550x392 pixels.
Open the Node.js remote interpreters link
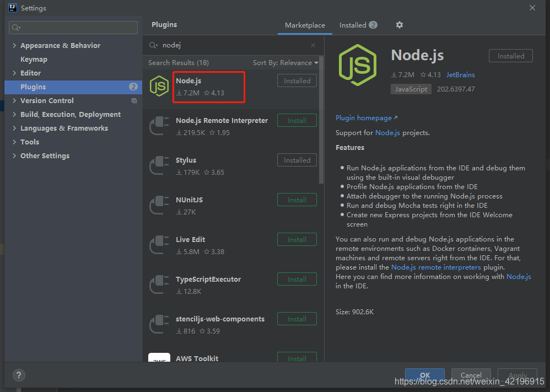pos(436,267)
